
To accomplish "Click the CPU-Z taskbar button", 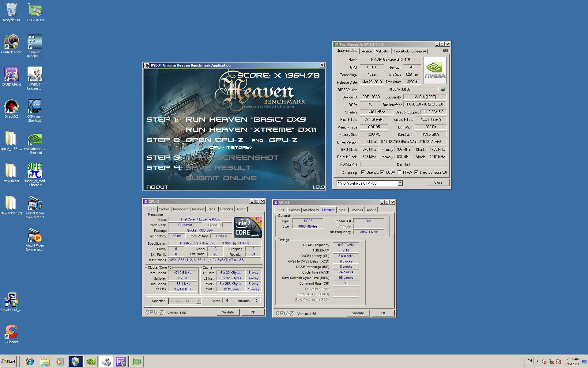I will pyautogui.click(x=121, y=362).
